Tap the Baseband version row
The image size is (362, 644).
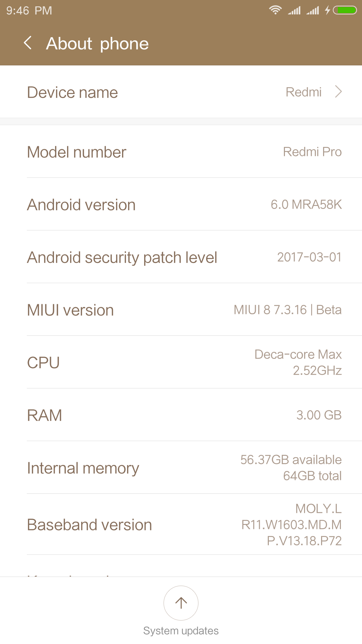[181, 525]
